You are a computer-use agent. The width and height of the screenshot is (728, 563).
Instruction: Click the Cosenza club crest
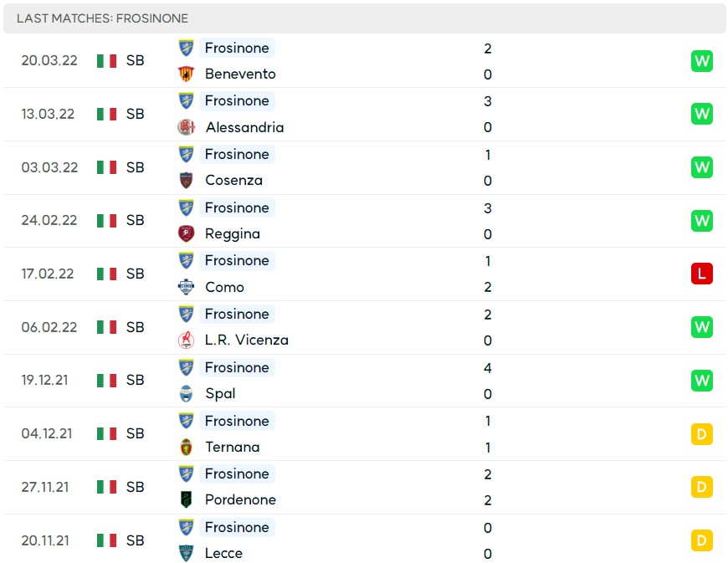point(186,180)
